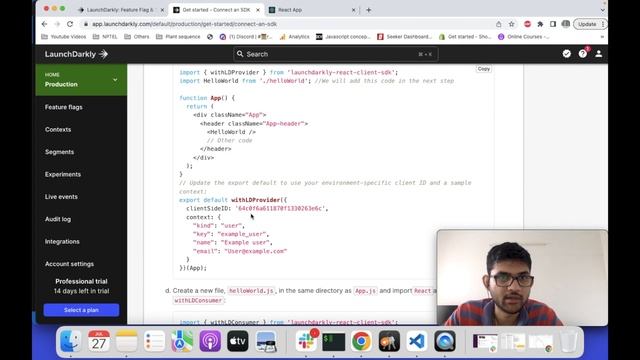
Task: Open the user account profile icon
Action: click(x=598, y=53)
